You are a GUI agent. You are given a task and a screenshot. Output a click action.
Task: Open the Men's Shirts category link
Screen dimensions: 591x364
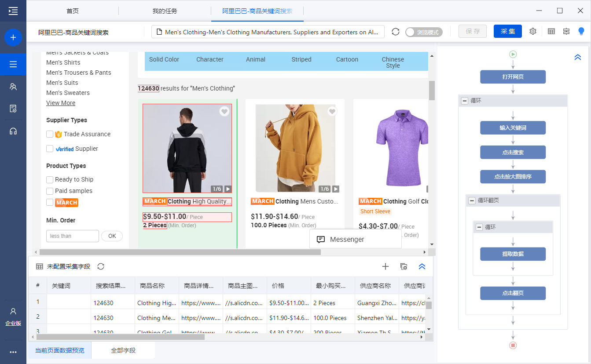point(63,62)
